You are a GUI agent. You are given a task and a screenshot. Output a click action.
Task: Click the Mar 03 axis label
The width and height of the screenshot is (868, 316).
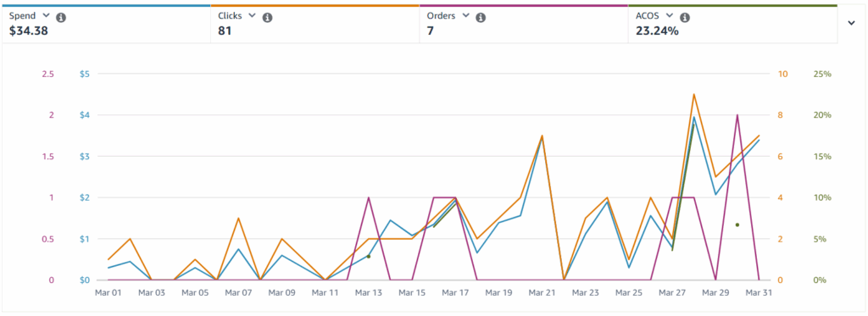coord(152,292)
